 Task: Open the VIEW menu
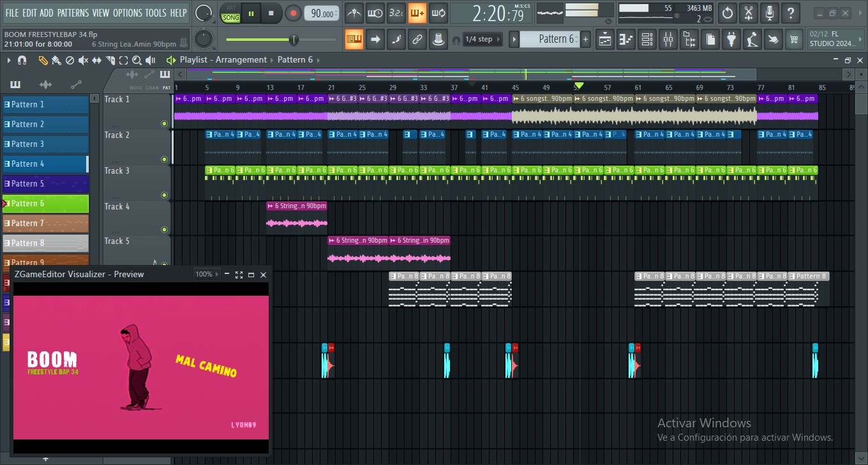point(101,13)
